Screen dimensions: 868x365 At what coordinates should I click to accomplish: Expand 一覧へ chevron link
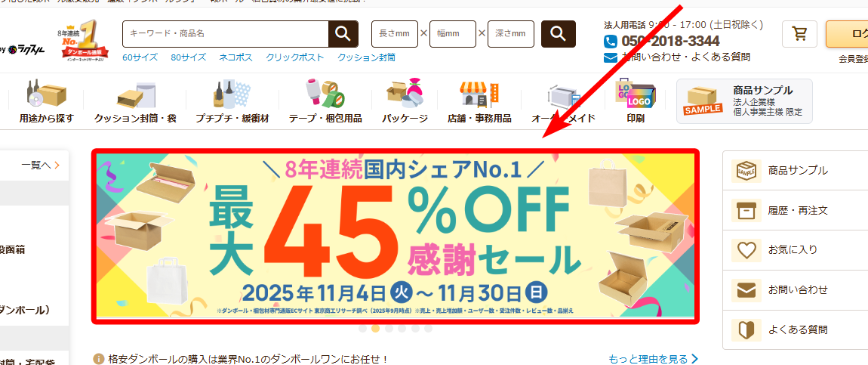coord(41,165)
